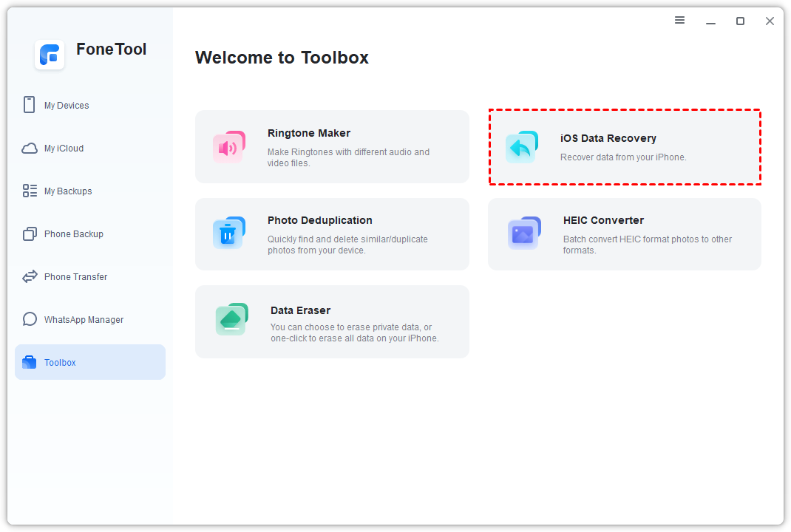This screenshot has width=791, height=532.
Task: Click the FoneTool logo icon
Action: 50,55
